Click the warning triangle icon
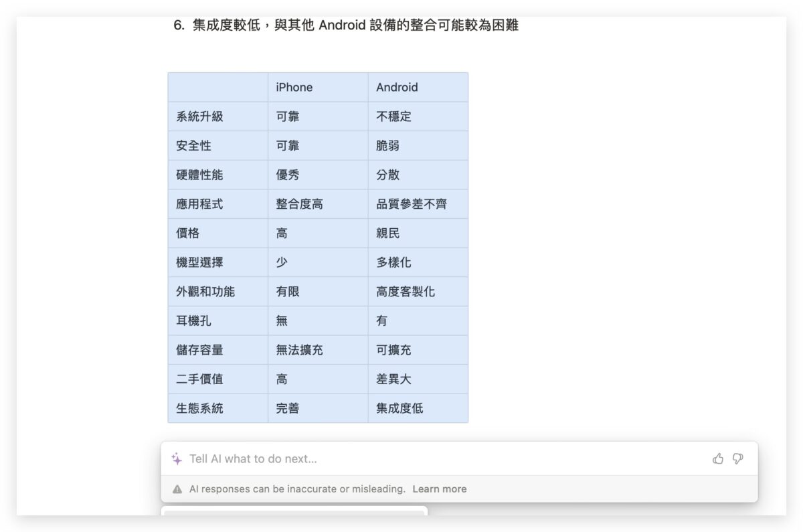This screenshot has width=803, height=532. coord(177,489)
